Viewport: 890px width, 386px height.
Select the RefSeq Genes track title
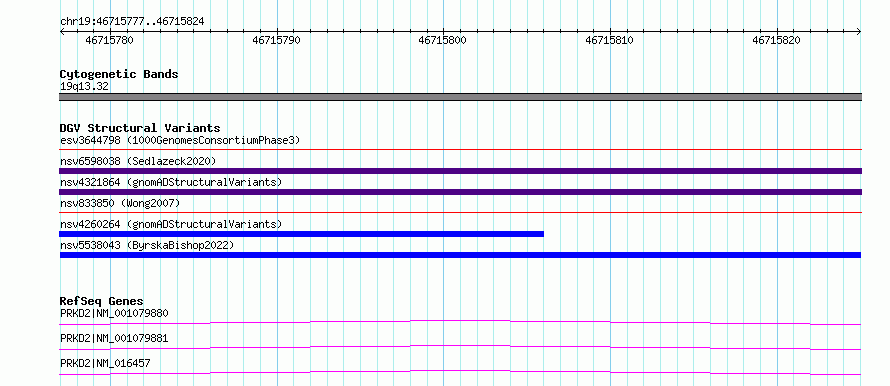[102, 301]
